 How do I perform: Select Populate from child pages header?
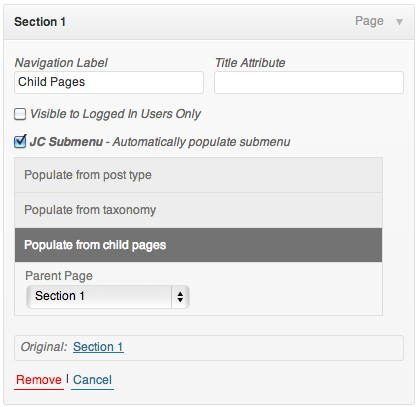(x=198, y=245)
